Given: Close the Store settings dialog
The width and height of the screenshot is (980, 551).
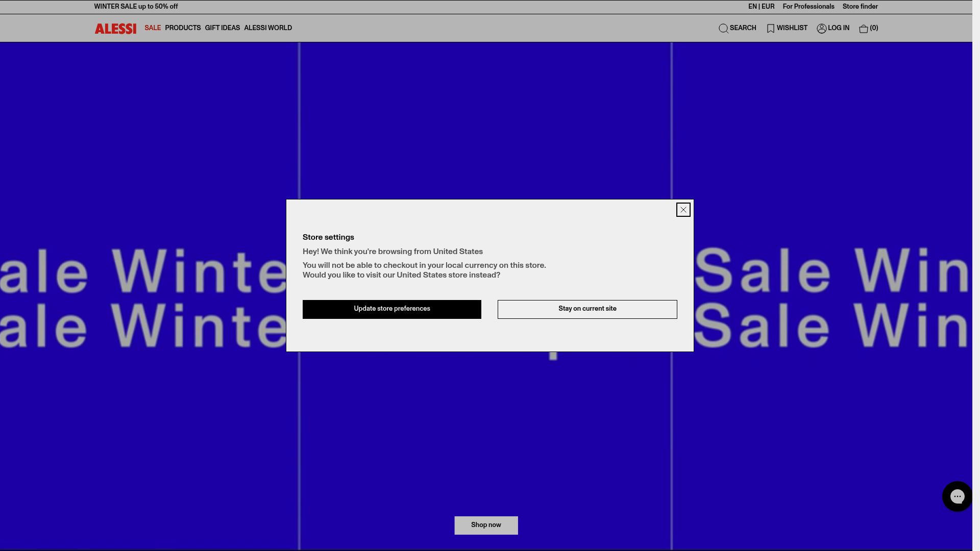Looking at the screenshot, I should click(683, 210).
